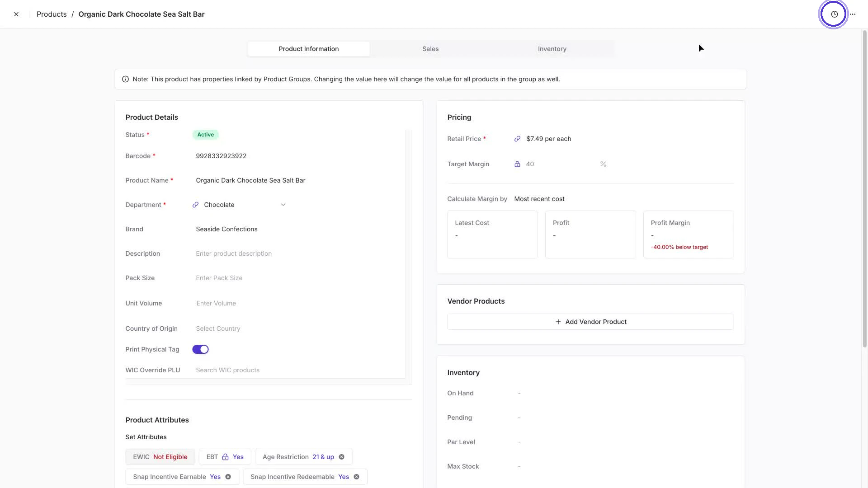Viewport: 868px width, 488px height.
Task: Open the Products breadcrumb link
Action: (51, 14)
